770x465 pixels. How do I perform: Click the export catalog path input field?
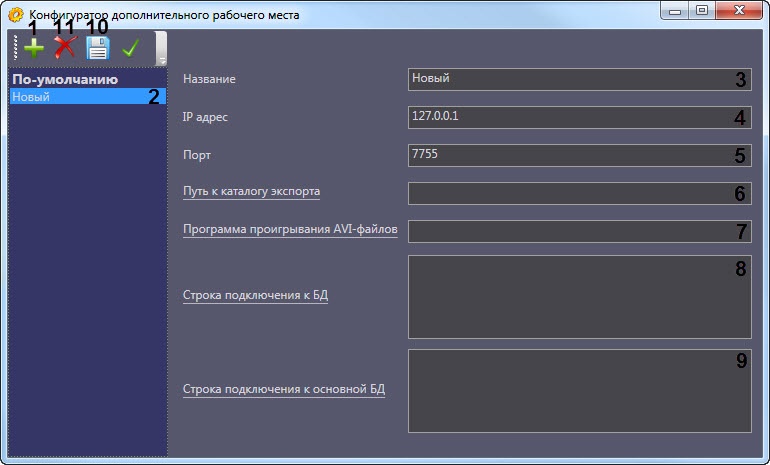(x=578, y=193)
